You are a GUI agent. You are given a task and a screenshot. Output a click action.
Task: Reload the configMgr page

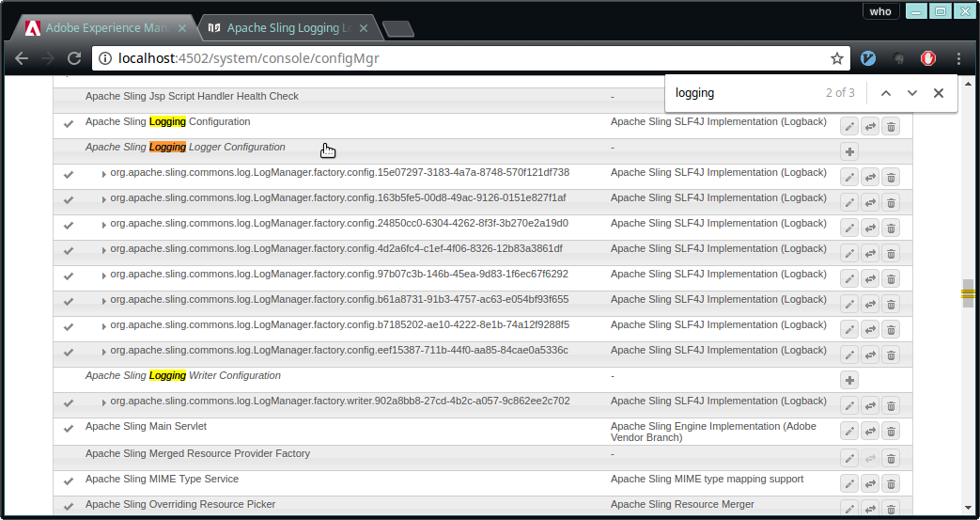pyautogui.click(x=74, y=59)
